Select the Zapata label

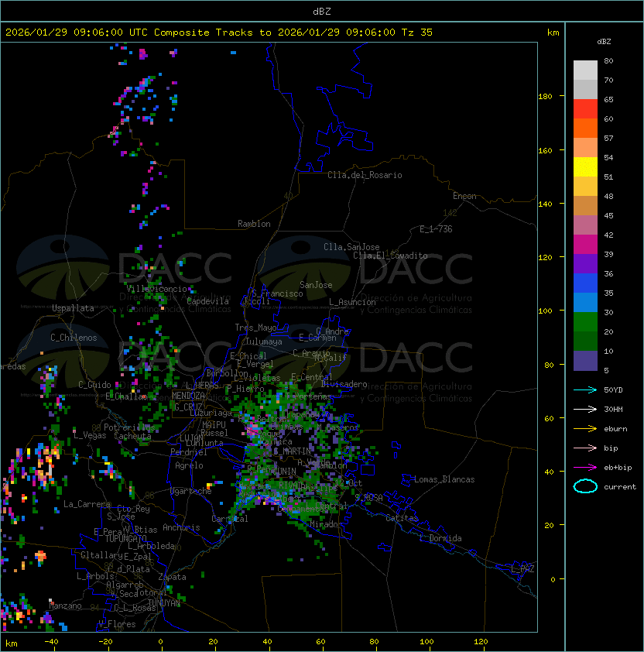[x=172, y=577]
